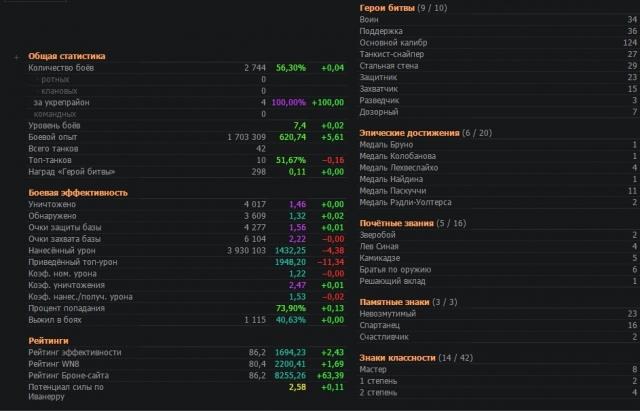
Task: Expand the Общая статистика section header
Action: tap(66, 56)
